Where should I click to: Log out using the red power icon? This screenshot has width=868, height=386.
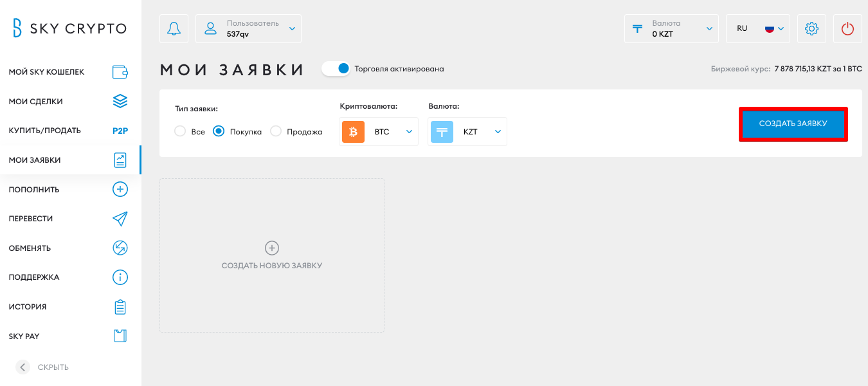(x=848, y=28)
